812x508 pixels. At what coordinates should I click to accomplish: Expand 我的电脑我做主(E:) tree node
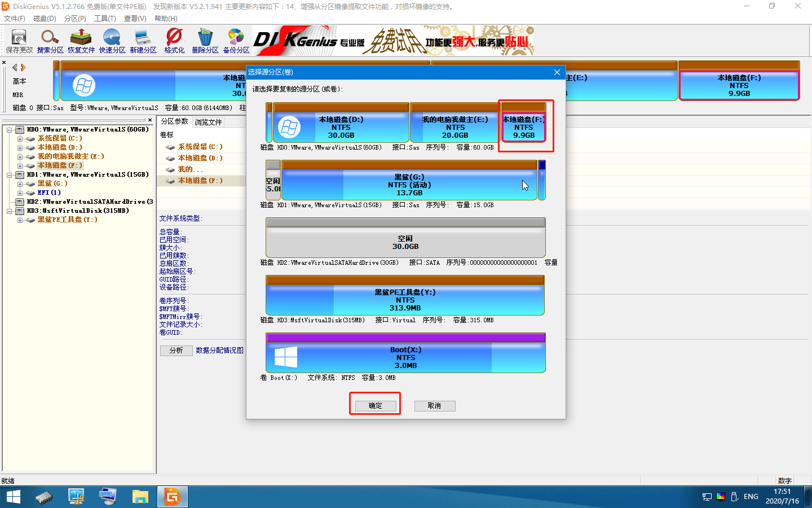(20, 157)
